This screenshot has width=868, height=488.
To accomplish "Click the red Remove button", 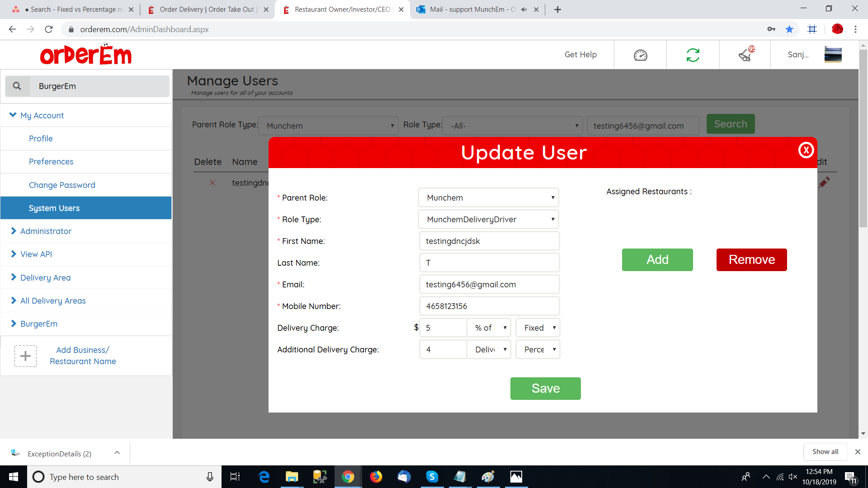I will (751, 260).
